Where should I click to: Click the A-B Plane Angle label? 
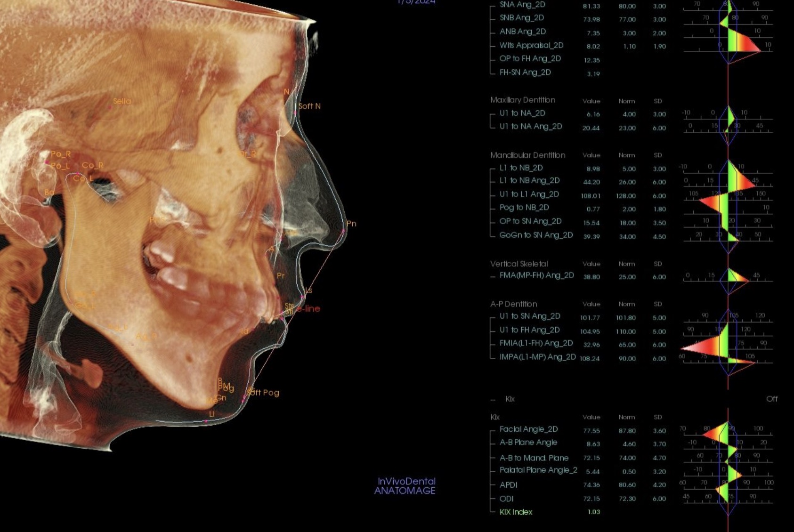click(x=528, y=443)
